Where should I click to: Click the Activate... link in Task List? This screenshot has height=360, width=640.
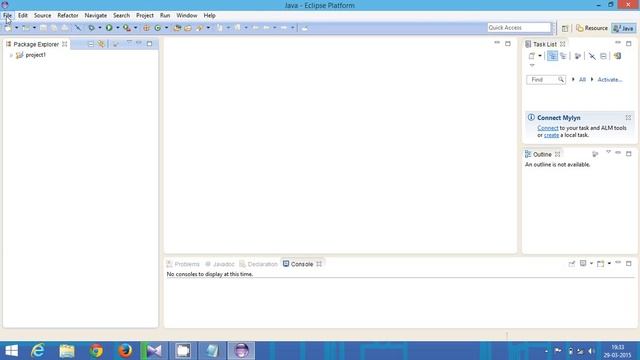610,80
